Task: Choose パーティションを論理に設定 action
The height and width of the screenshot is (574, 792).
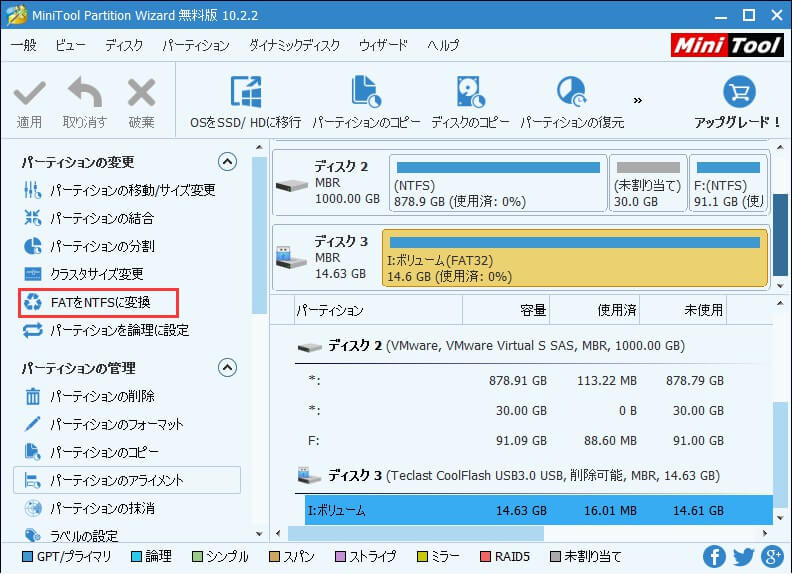Action: (107, 330)
